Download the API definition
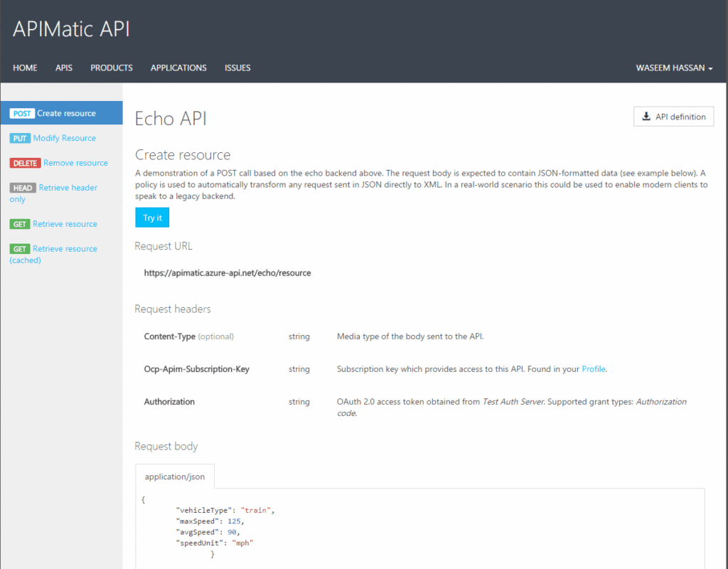Image resolution: width=728 pixels, height=569 pixels. [x=673, y=116]
